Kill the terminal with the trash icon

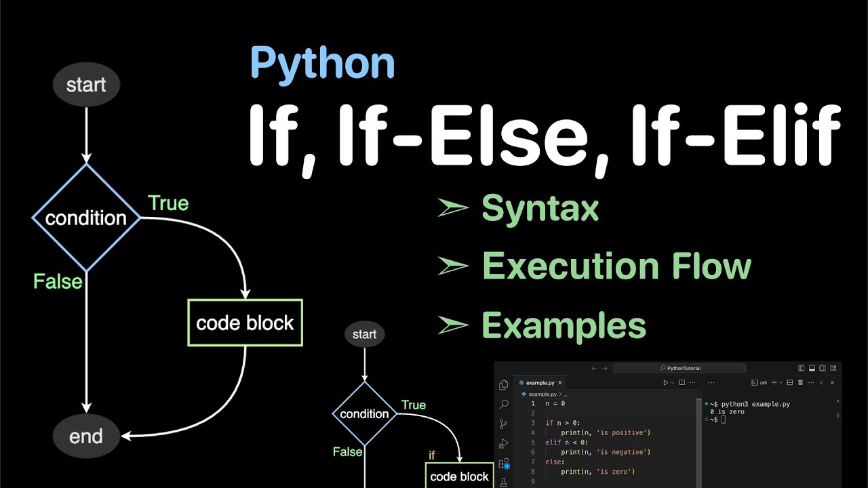[x=800, y=383]
